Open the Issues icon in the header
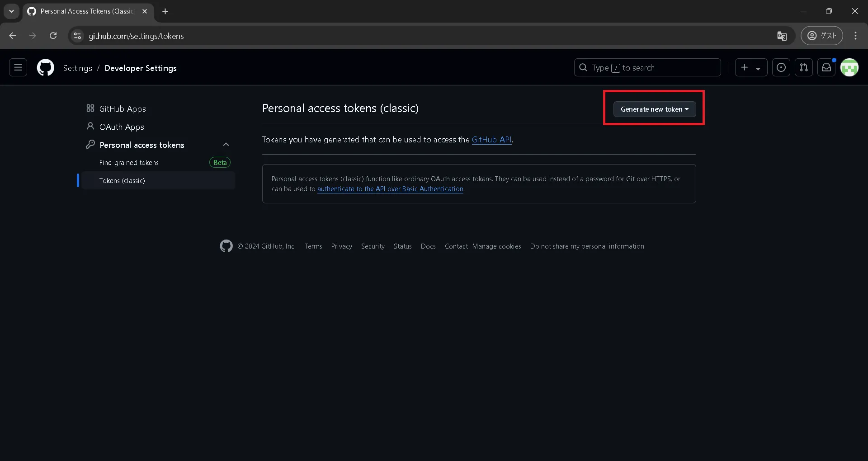Viewport: 868px width, 461px height. click(781, 68)
